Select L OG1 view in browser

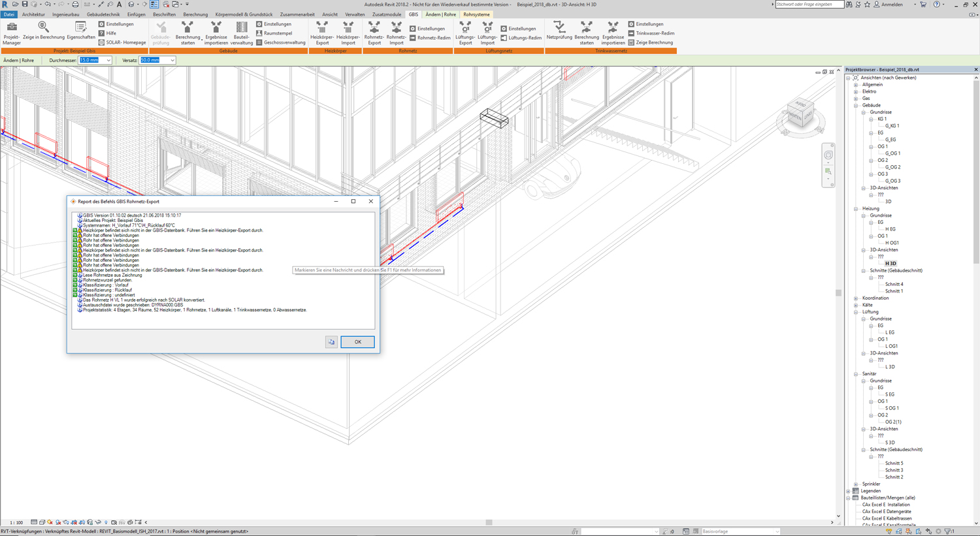891,347
